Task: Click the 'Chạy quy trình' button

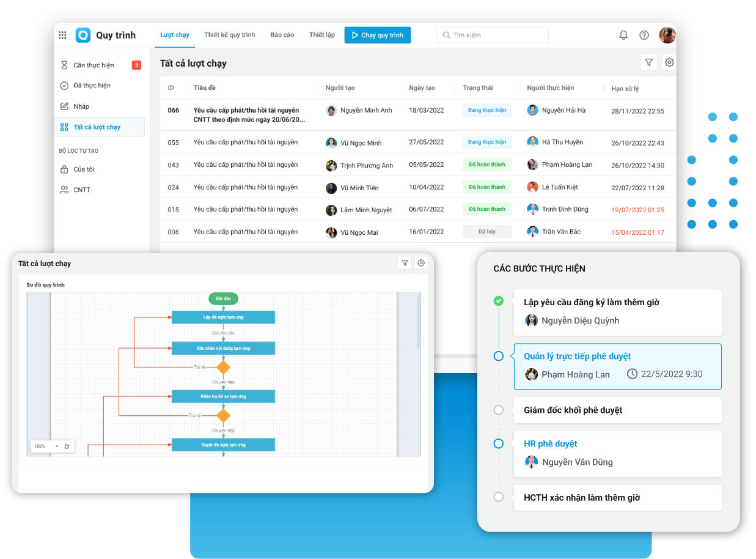Action: tap(378, 35)
